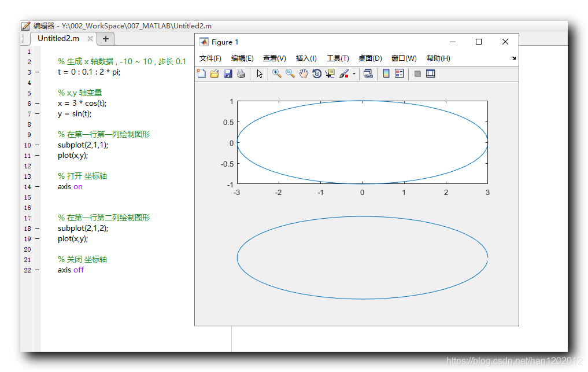Open a file with the folder icon
Viewport: 588px width, 372px height.
(x=215, y=73)
